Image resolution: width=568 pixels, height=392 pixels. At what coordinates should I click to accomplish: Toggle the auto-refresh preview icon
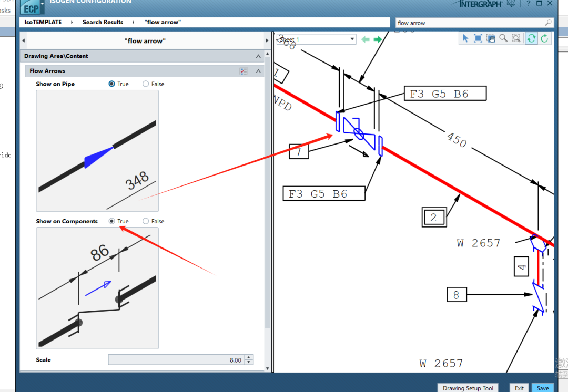531,38
